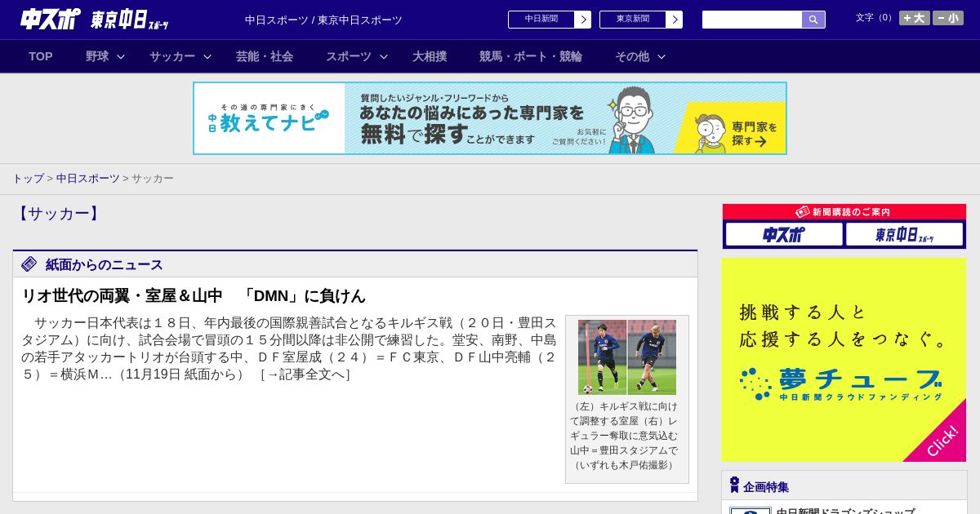The width and height of the screenshot is (980, 514).
Task: Click the magnifier search button
Action: point(813,20)
